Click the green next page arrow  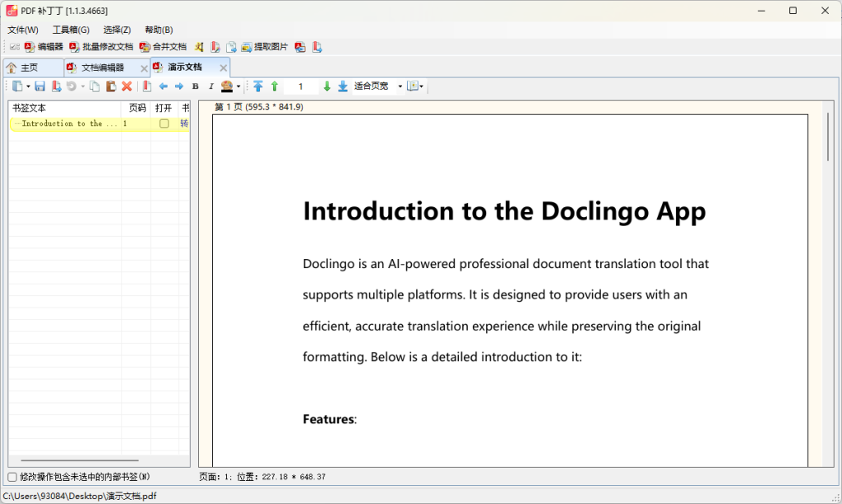(x=326, y=86)
